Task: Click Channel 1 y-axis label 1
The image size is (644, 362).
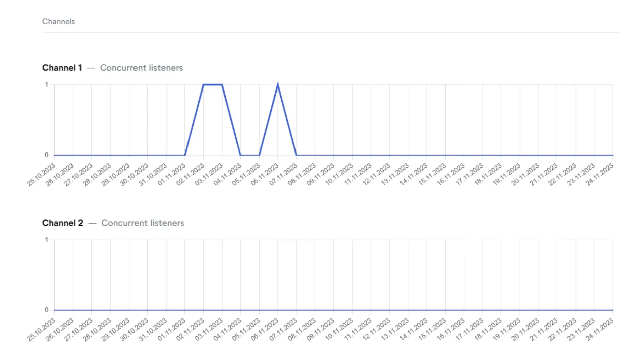Action: (47, 84)
